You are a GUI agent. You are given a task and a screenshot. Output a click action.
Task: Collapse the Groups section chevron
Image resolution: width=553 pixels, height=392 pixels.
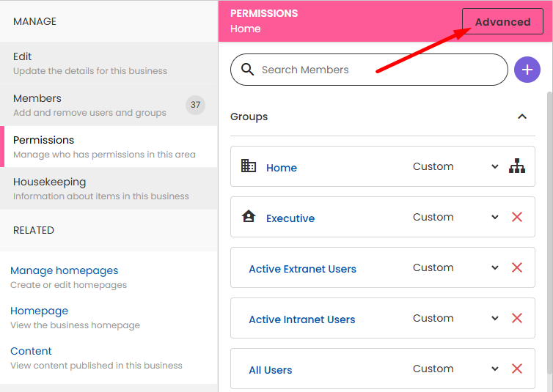pos(522,117)
